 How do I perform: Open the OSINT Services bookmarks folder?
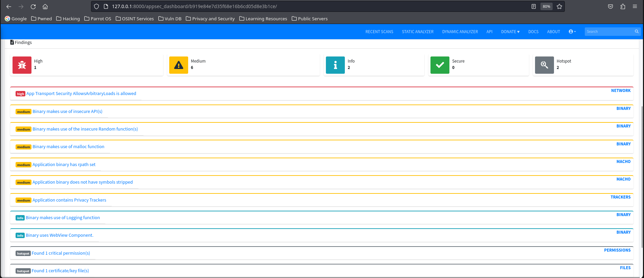135,19
